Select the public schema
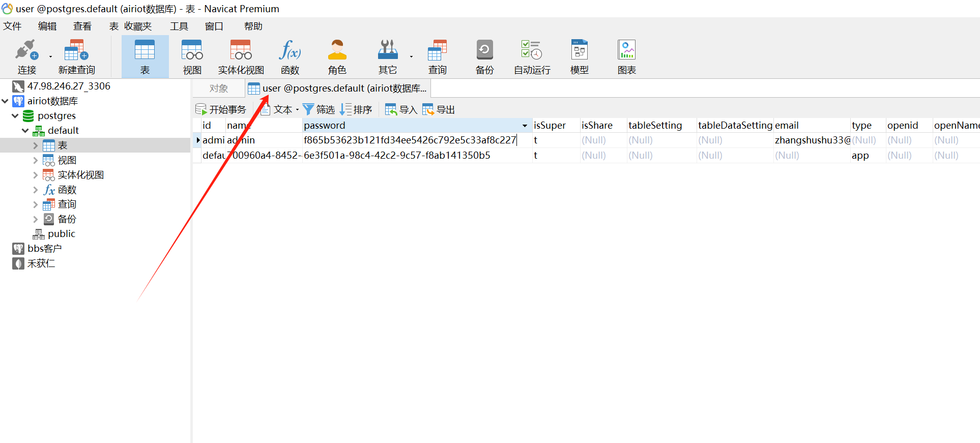 click(x=62, y=233)
